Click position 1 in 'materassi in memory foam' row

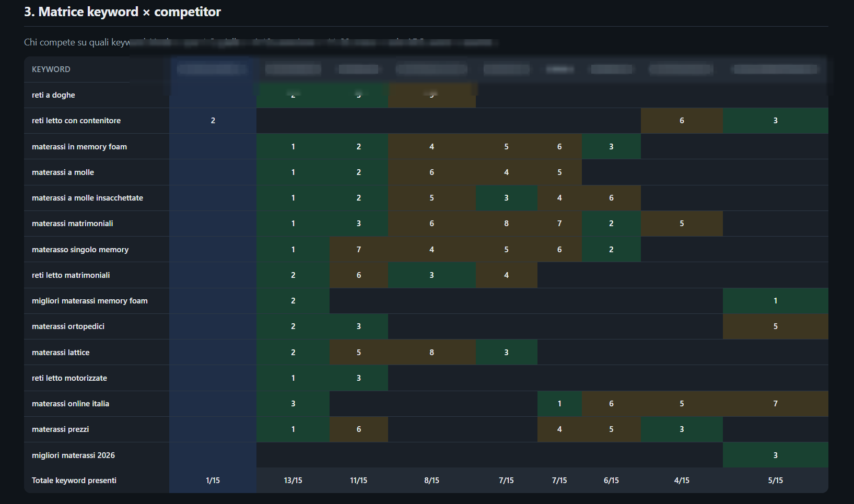click(x=293, y=147)
